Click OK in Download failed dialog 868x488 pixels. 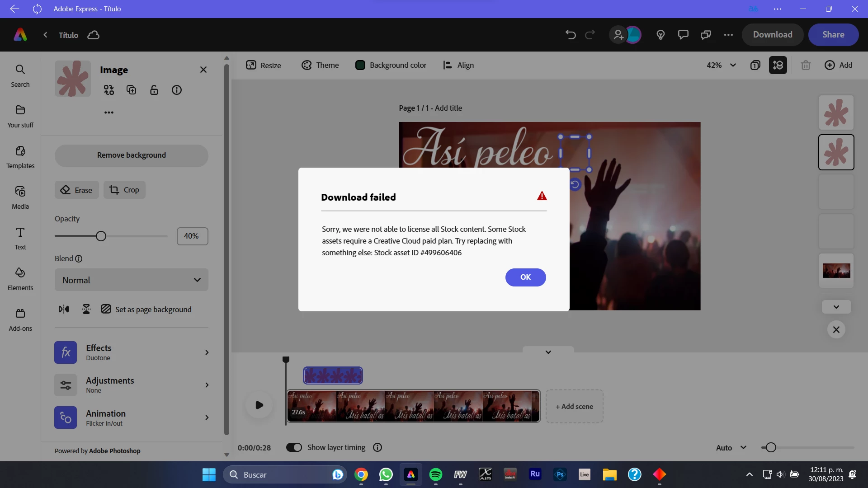[525, 277]
